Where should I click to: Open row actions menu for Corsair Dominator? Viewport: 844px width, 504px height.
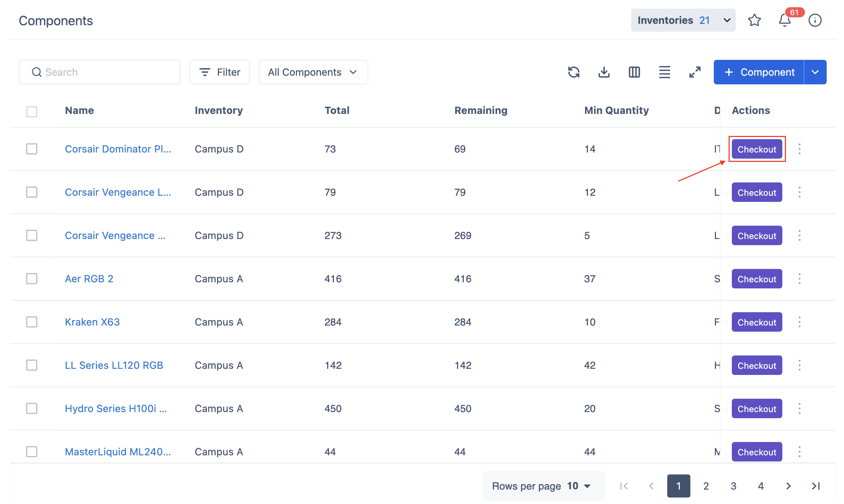tap(800, 149)
